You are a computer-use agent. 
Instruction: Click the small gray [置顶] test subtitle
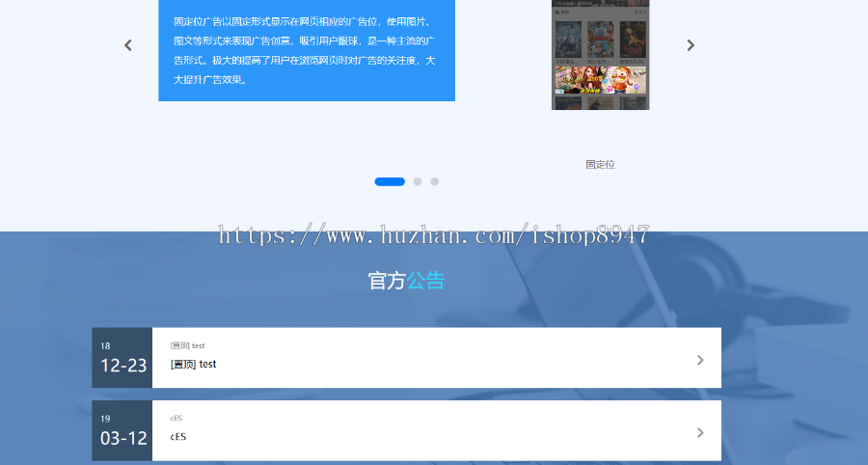[x=188, y=345]
